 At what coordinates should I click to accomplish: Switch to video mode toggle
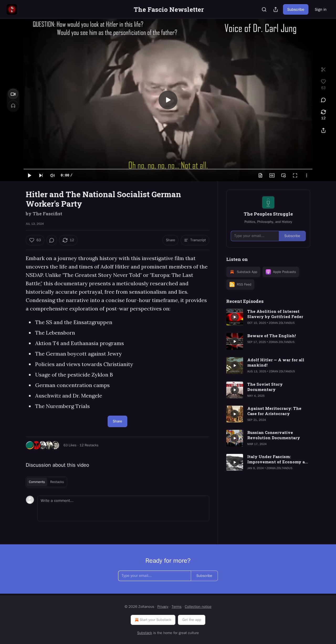pos(13,94)
